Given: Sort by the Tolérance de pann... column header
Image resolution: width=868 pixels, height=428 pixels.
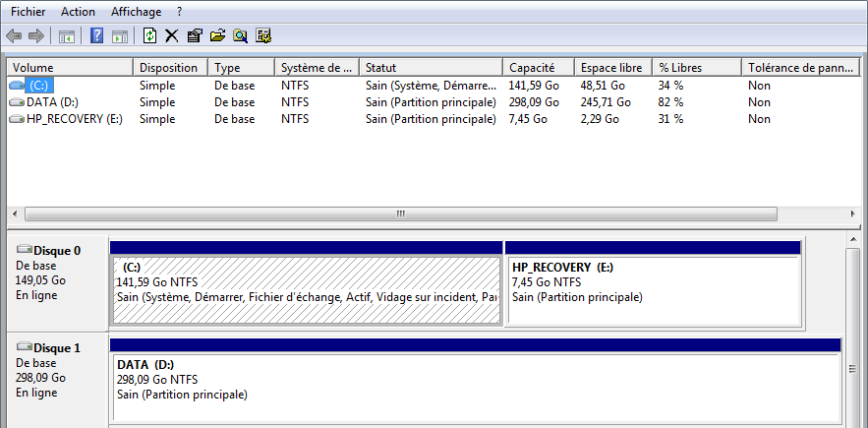Looking at the screenshot, I should pos(801,68).
